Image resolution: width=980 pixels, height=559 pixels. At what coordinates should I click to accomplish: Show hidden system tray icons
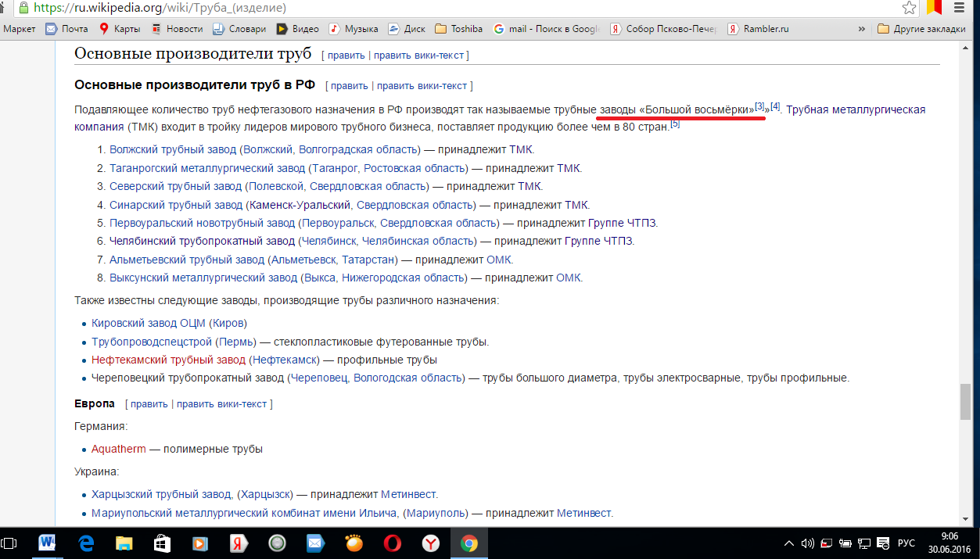click(x=788, y=543)
